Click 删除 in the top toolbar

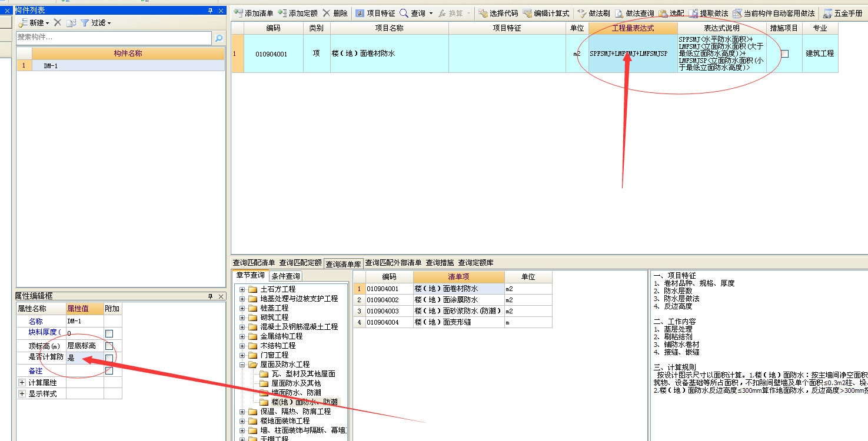(335, 13)
